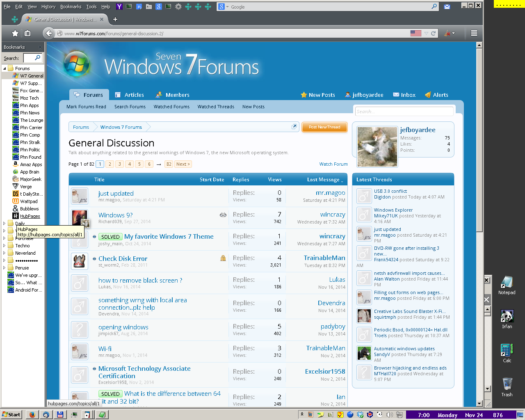Click the contacts card toolbar icon
The width and height of the screenshot is (525, 420).
(x=149, y=7)
